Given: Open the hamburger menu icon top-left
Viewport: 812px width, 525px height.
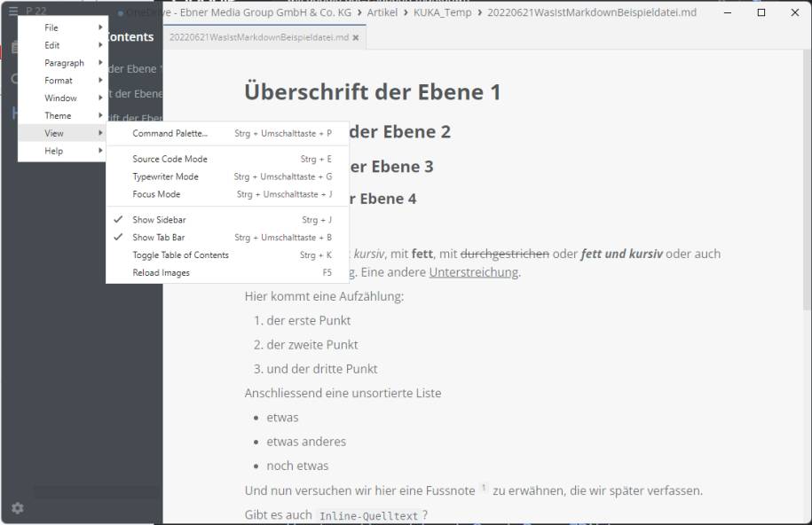Looking at the screenshot, I should coord(12,11).
